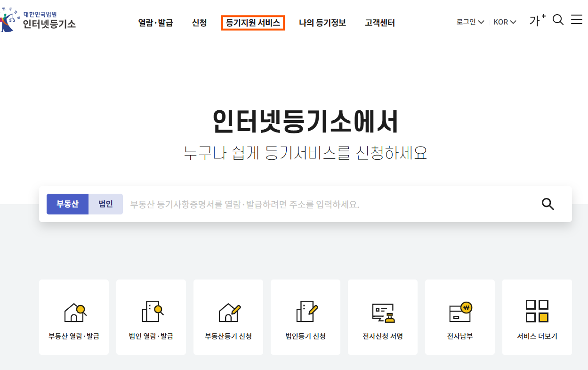Expand the KOR language dropdown
The image size is (588, 370).
(505, 22)
